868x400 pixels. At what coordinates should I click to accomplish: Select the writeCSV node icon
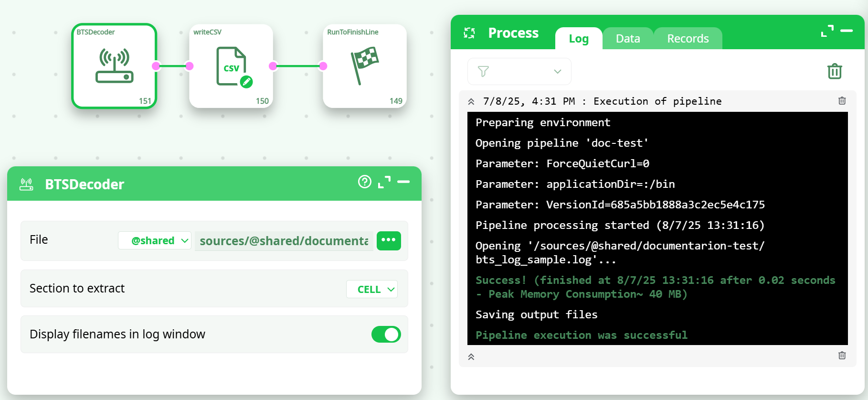[232, 66]
